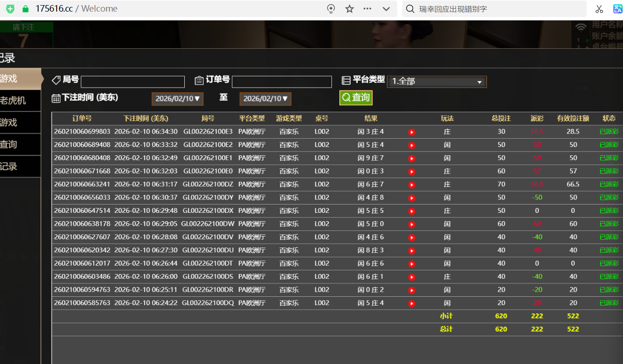Expand the address bar chevron dropdown
623x364 pixels.
(x=386, y=9)
